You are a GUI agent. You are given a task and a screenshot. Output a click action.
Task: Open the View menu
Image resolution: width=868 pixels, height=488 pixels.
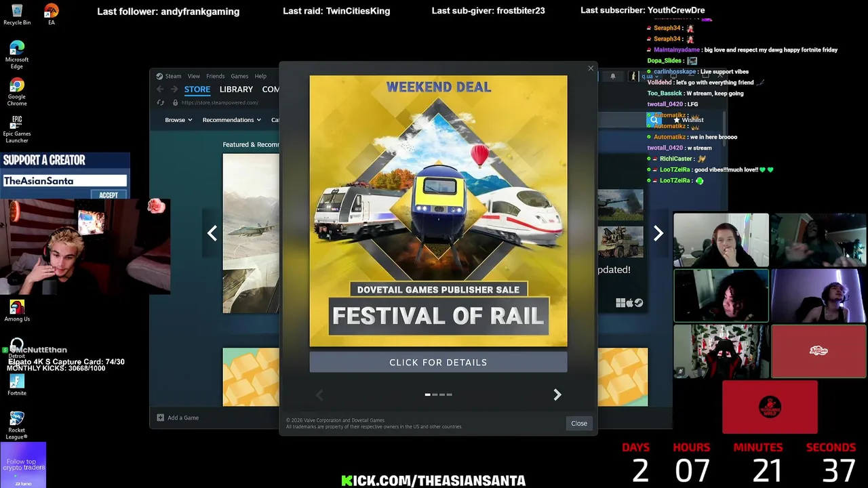pos(194,76)
